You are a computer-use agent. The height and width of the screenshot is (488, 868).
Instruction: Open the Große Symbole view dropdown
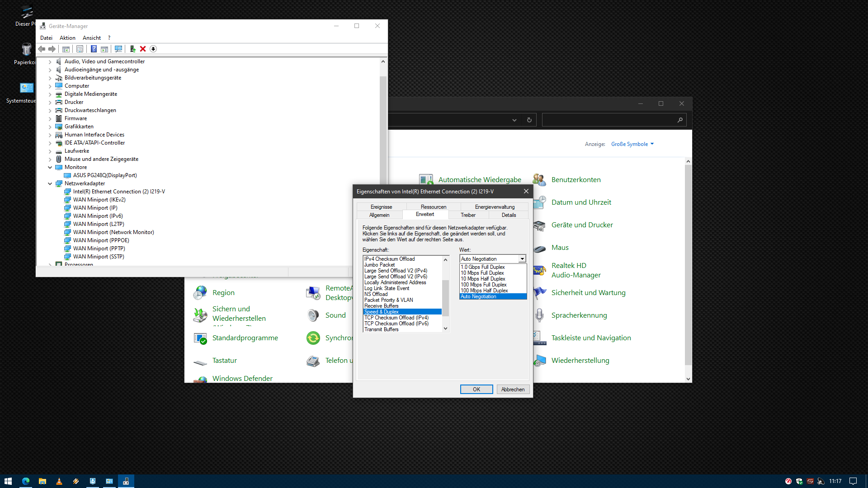632,144
